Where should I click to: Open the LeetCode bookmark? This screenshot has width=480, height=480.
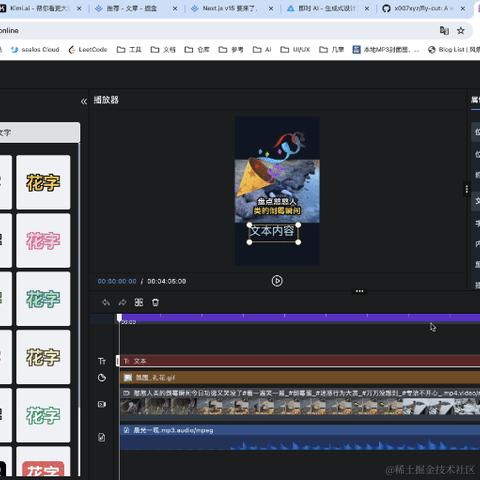click(x=88, y=50)
